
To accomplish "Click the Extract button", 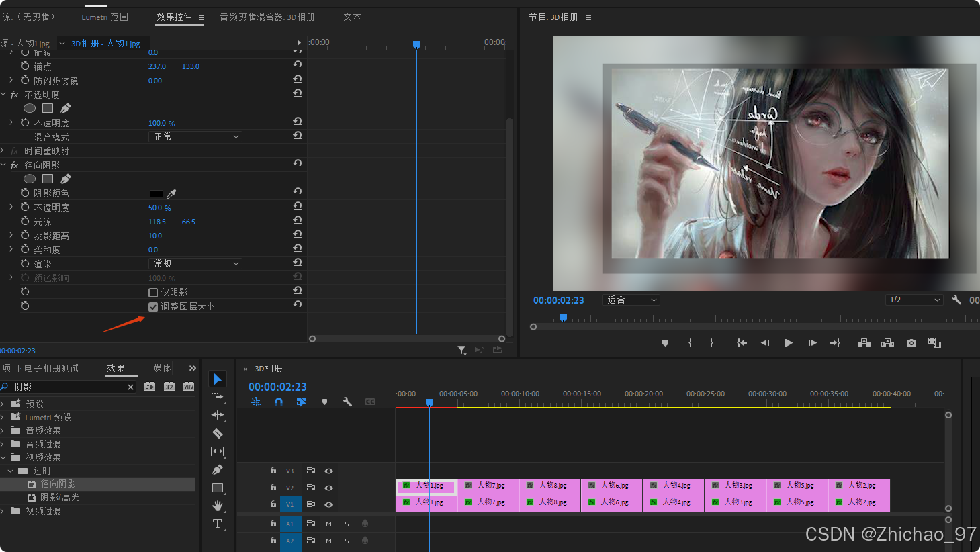I will (887, 342).
